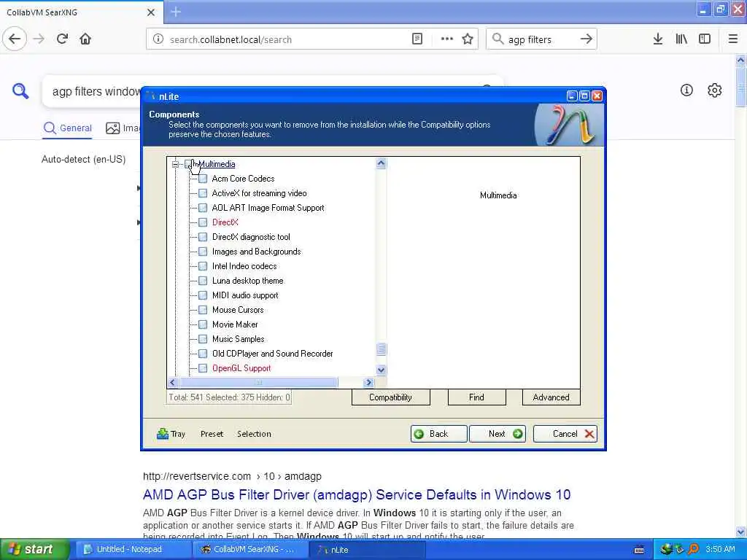The image size is (747, 560).
Task: Check Mouse Cursors checkbox
Action: 203,309
